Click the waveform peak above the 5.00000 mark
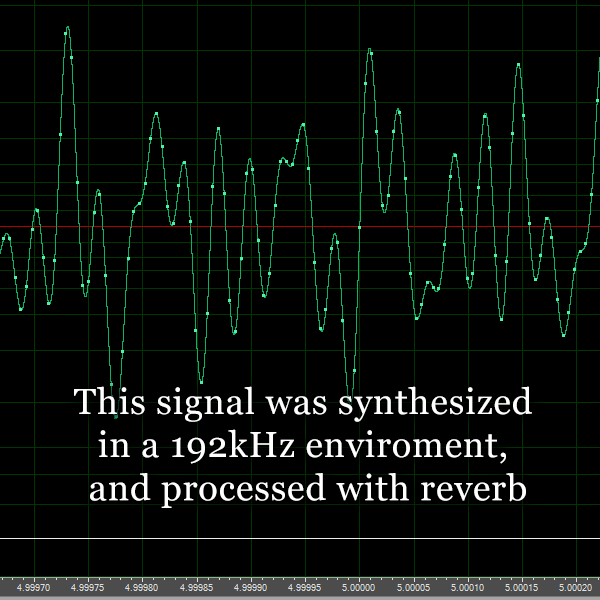Viewport: 600px width, 600px height. [x=370, y=49]
